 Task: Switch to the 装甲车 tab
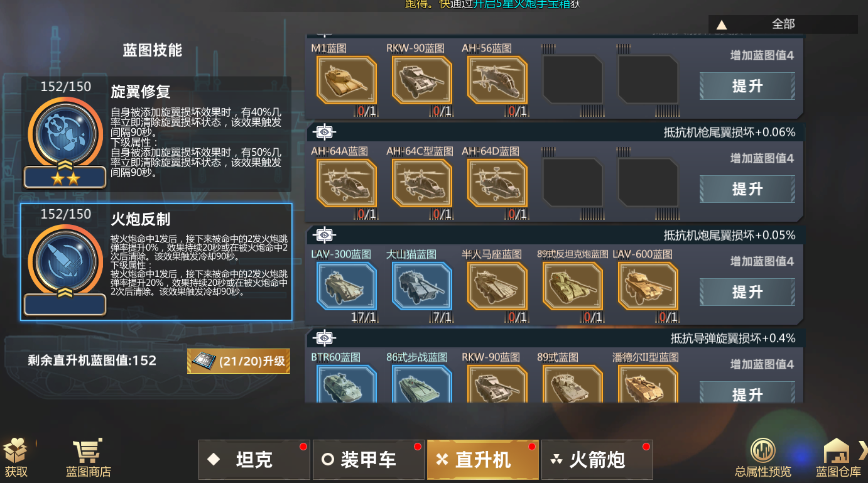pos(368,460)
